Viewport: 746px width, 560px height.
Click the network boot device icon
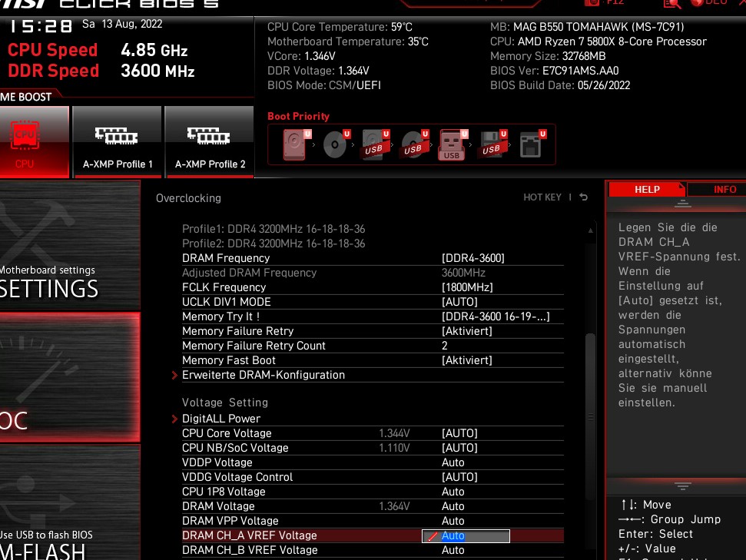[532, 144]
